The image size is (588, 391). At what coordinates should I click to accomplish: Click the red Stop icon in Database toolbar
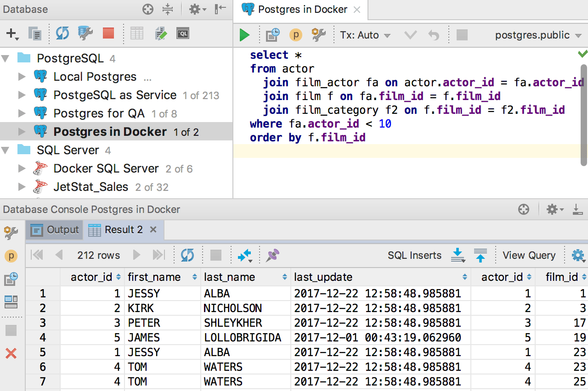(108, 33)
